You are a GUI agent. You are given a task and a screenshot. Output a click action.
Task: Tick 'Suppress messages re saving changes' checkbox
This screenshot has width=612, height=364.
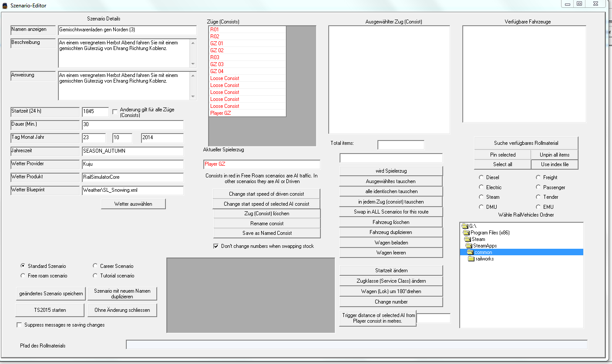(19, 325)
